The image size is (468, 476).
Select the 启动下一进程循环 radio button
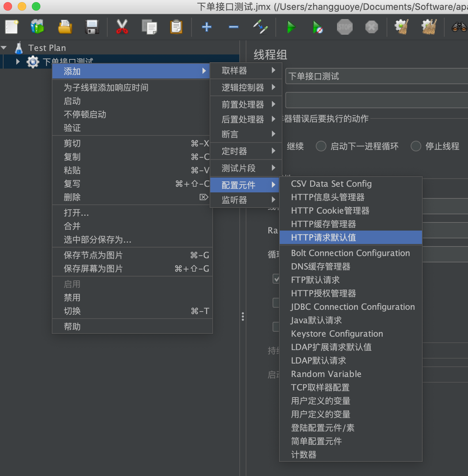[321, 146]
